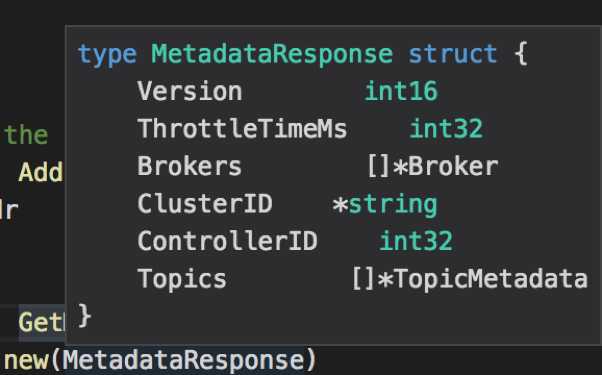602x375 pixels.
Task: Click the closing brace of the struct
Action: pyautogui.click(x=84, y=316)
